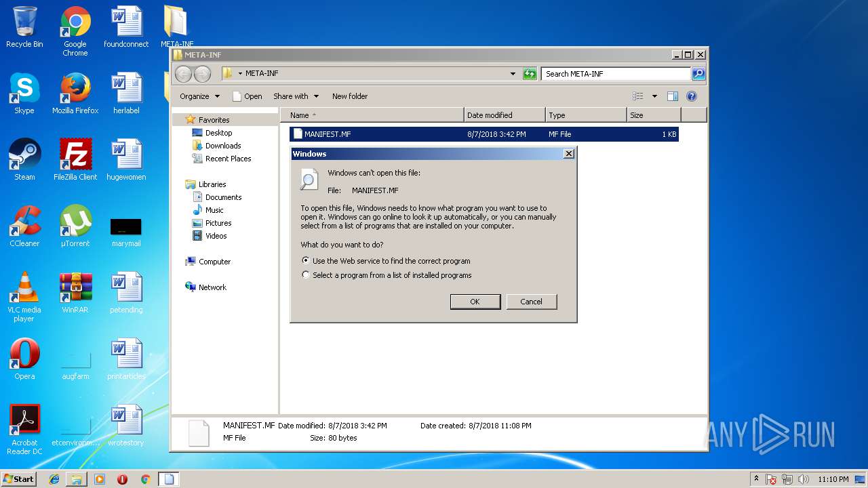Cancel the 'can't open this file' dialog
Image resolution: width=868 pixels, height=488 pixels.
[x=532, y=302]
